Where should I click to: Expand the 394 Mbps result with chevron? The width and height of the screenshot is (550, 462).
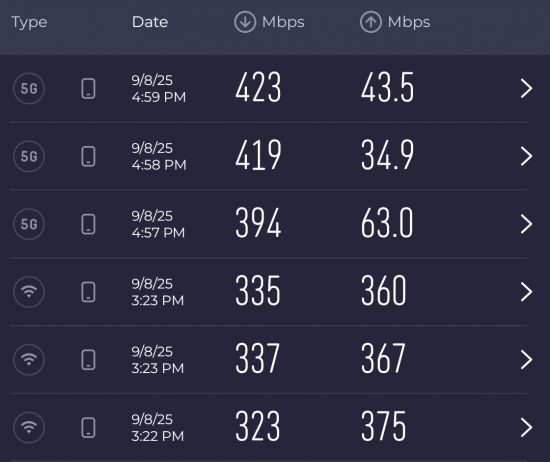click(526, 224)
